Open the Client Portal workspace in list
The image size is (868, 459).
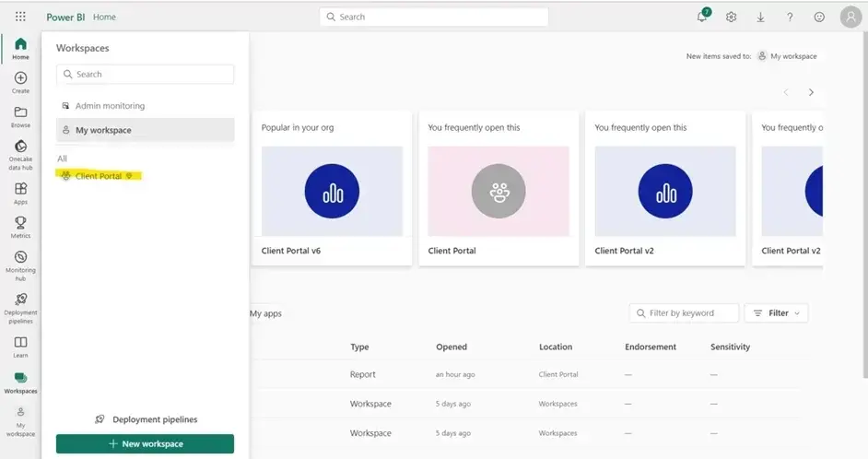click(99, 176)
